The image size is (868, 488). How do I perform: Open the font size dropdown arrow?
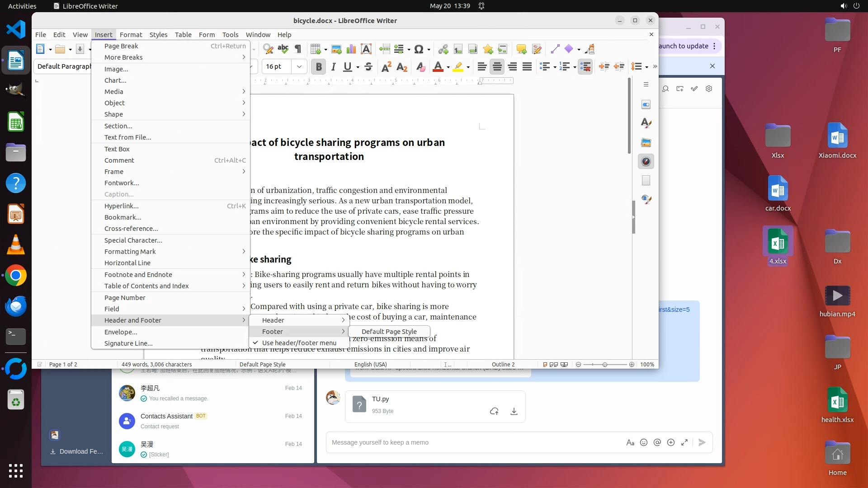299,66
